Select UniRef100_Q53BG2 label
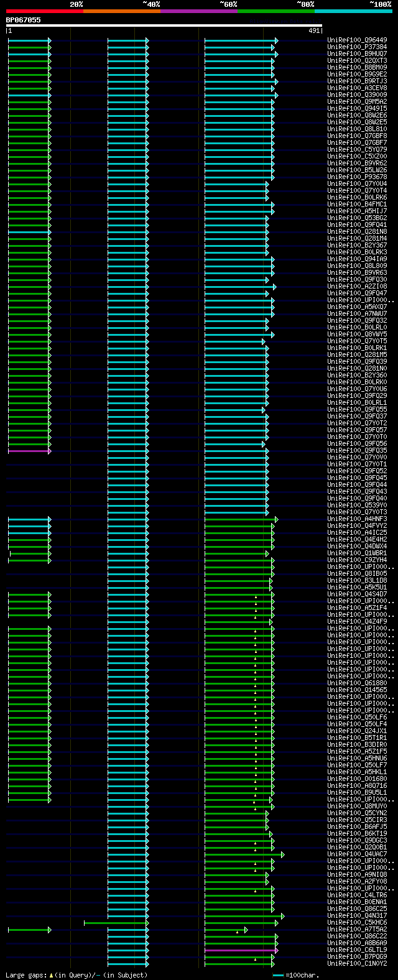398x980 pixels. [x=357, y=218]
